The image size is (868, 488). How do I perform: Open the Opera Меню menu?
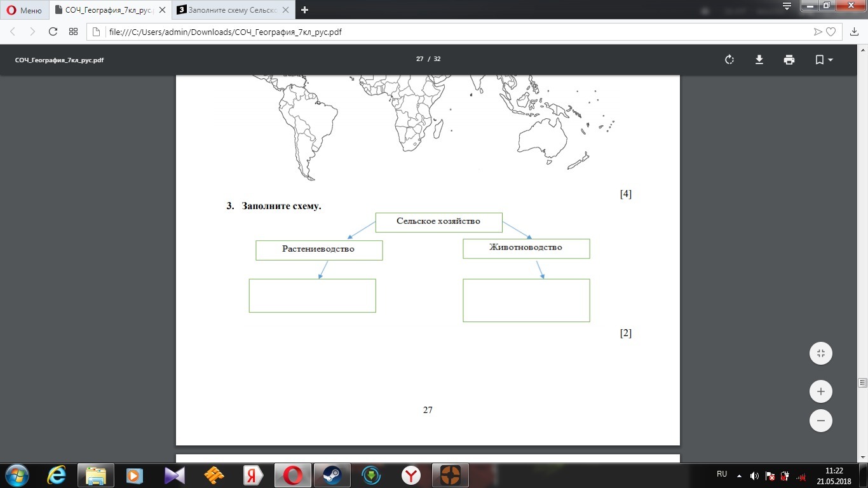click(24, 10)
